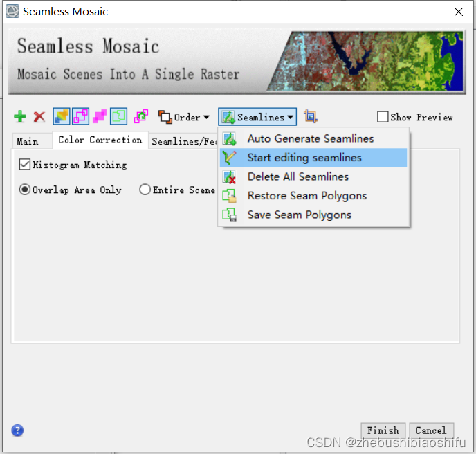Click the orange define subset crop icon
This screenshot has height=454, width=476.
(311, 116)
